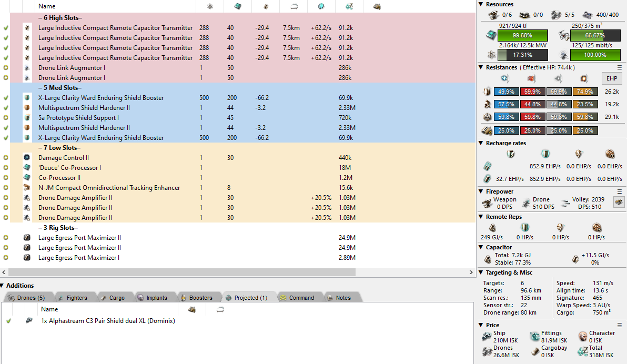
Task: Click the Damage Control II module icon
Action: point(27,158)
